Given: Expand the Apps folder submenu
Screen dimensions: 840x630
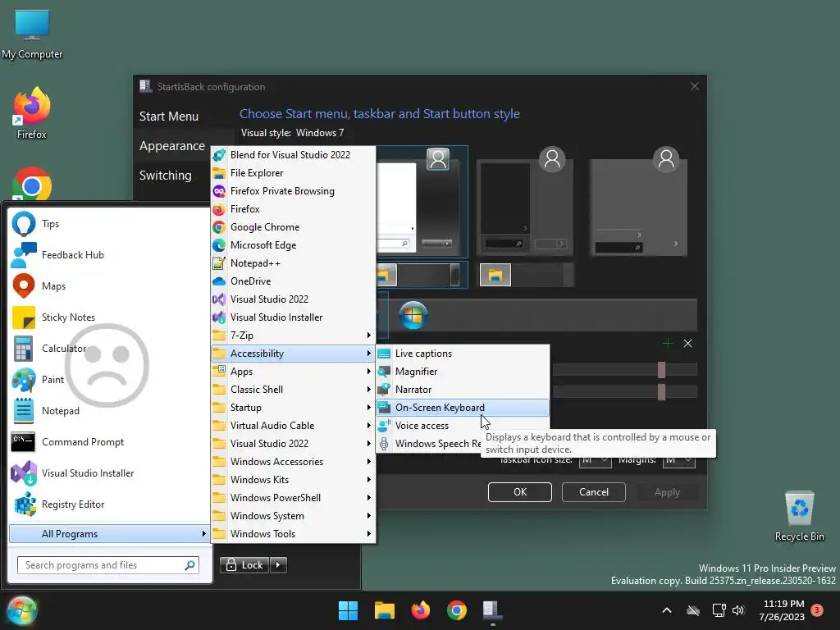Looking at the screenshot, I should (x=293, y=372).
